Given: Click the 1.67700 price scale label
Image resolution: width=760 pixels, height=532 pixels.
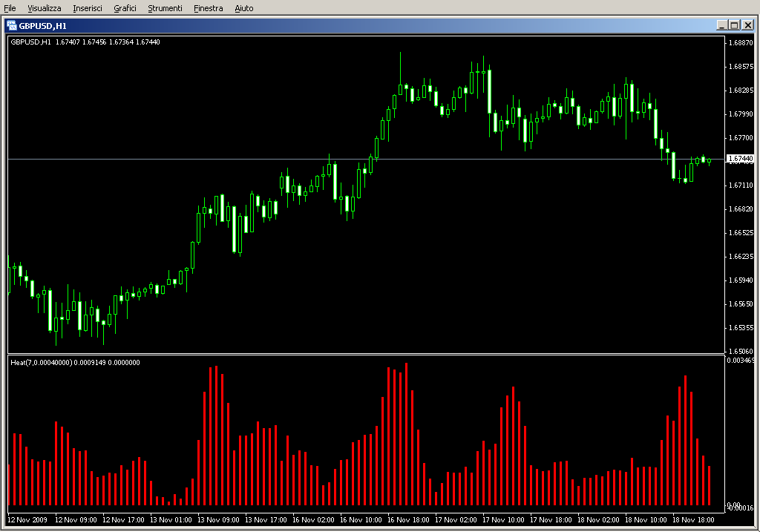Looking at the screenshot, I should (741, 137).
